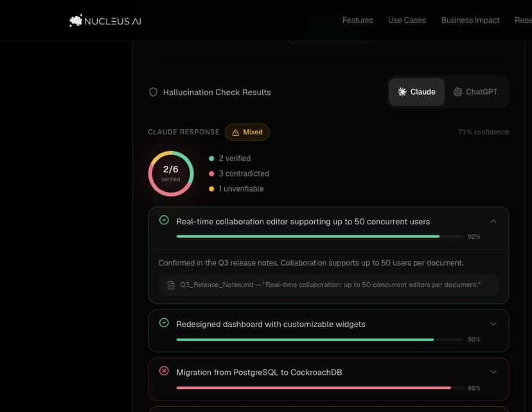The image size is (532, 412).
Task: Click contradicted X icon on CockroachDB migration claim
Action: pyautogui.click(x=164, y=371)
